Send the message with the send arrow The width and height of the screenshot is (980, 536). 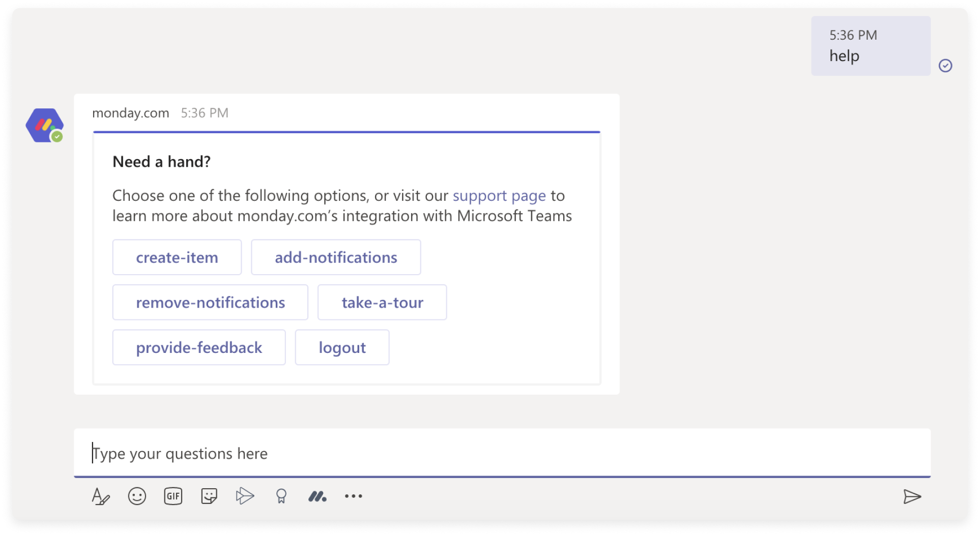912,496
